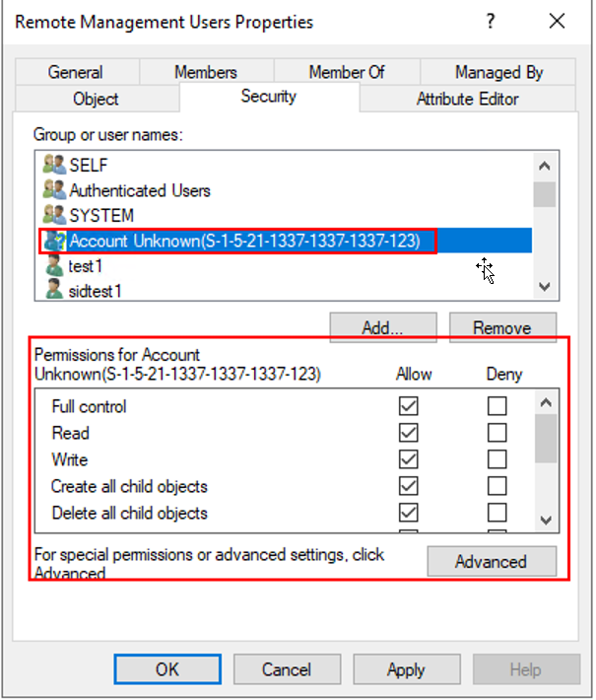This screenshot has width=596, height=700.
Task: Click the question mark help icon
Action: 491,22
